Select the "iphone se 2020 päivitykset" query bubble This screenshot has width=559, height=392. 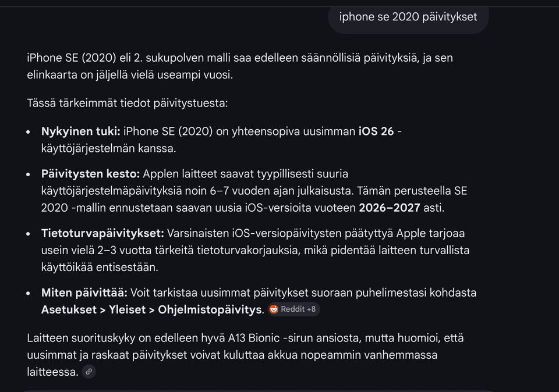pyautogui.click(x=408, y=17)
